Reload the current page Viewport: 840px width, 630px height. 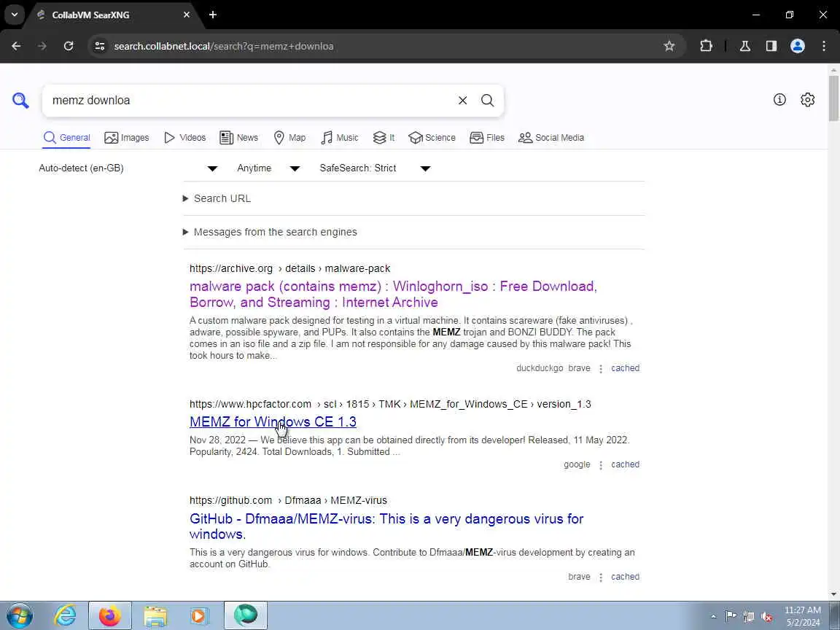68,46
